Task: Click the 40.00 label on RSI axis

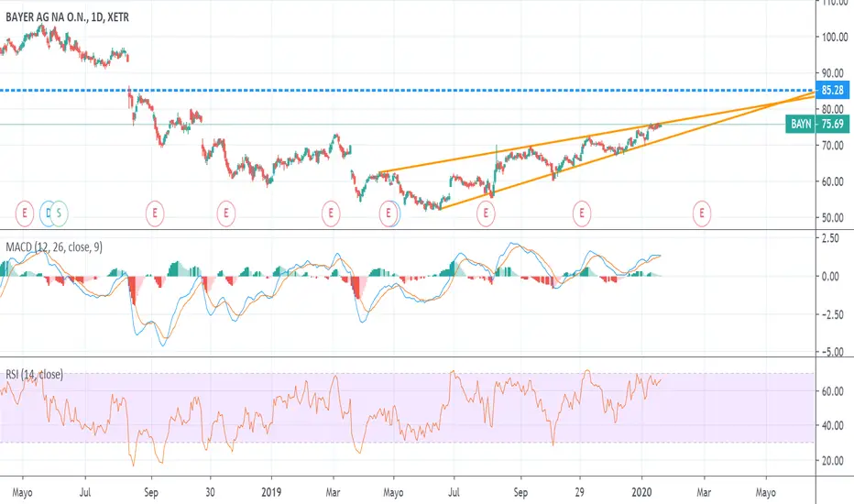Action: tap(835, 425)
